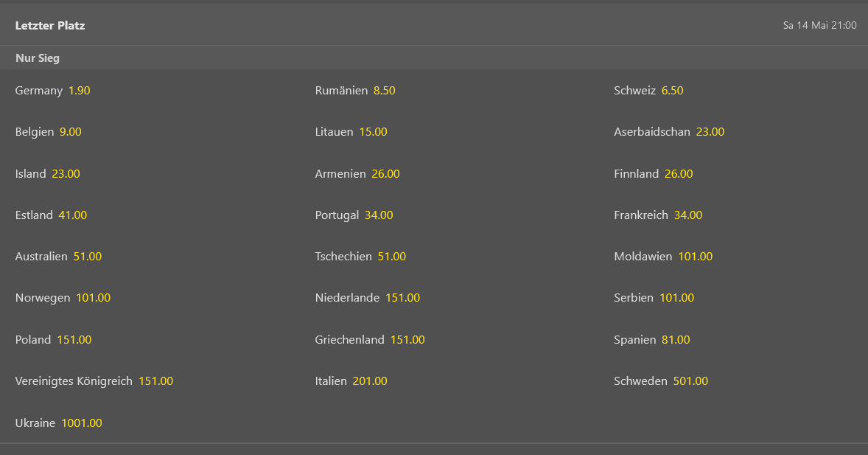Image resolution: width=868 pixels, height=455 pixels.
Task: Click Finnland 26.00 selection
Action: (654, 173)
